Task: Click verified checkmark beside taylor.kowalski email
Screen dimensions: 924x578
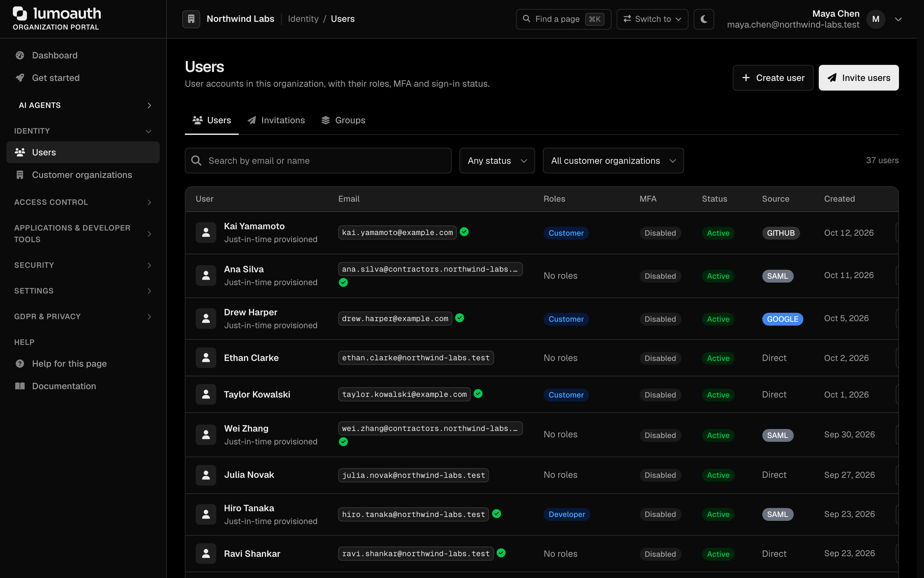Action: pyautogui.click(x=478, y=393)
